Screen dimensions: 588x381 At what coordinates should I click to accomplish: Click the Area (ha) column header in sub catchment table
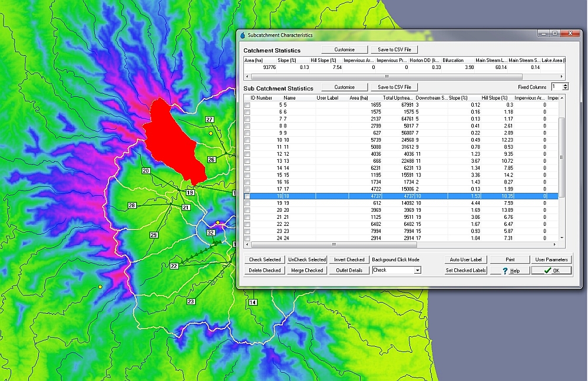(x=358, y=97)
